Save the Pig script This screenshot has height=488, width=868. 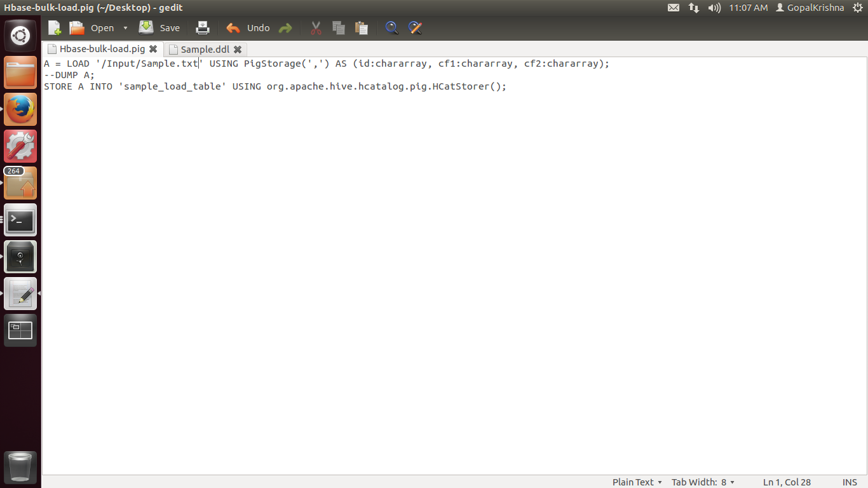(159, 28)
